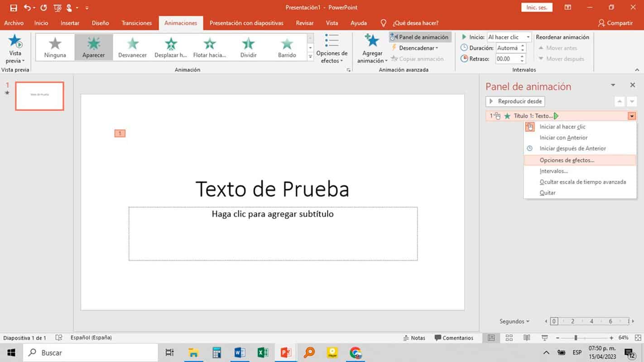The image size is (644, 362).
Task: Apply the Dividir animation effect
Action: tap(248, 48)
